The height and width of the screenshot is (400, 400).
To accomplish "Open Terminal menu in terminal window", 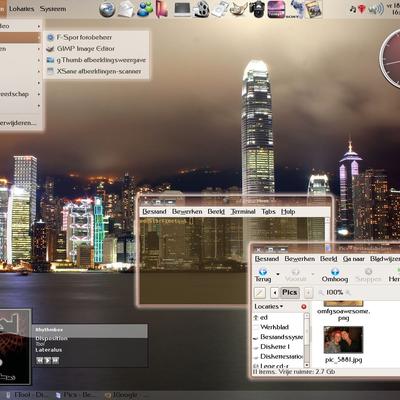I will 243,212.
